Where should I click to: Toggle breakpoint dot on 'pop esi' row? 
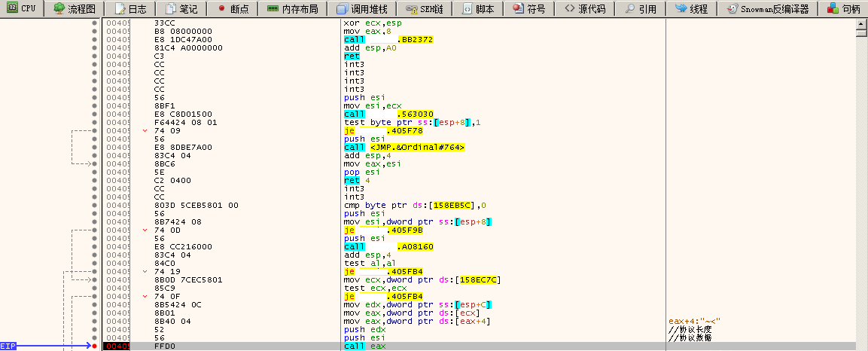tap(95, 172)
